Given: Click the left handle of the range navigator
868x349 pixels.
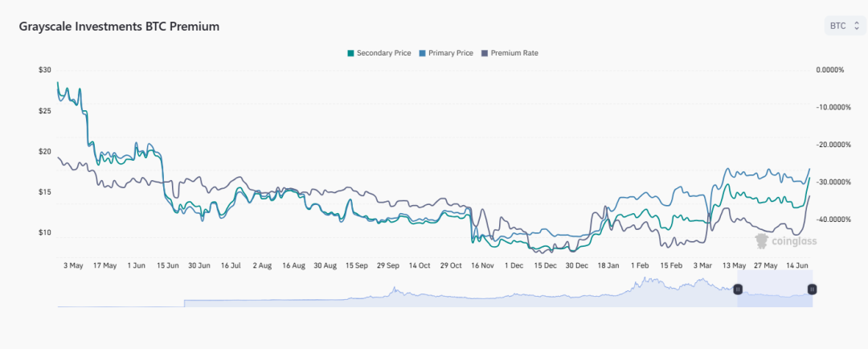Looking at the screenshot, I should pyautogui.click(x=739, y=289).
